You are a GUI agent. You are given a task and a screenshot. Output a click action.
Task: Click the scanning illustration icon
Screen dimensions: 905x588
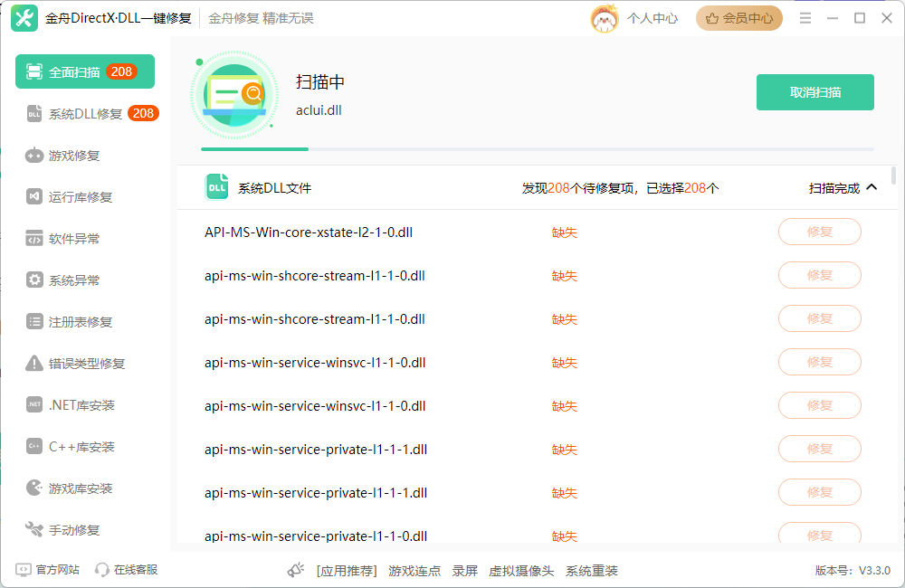[234, 95]
